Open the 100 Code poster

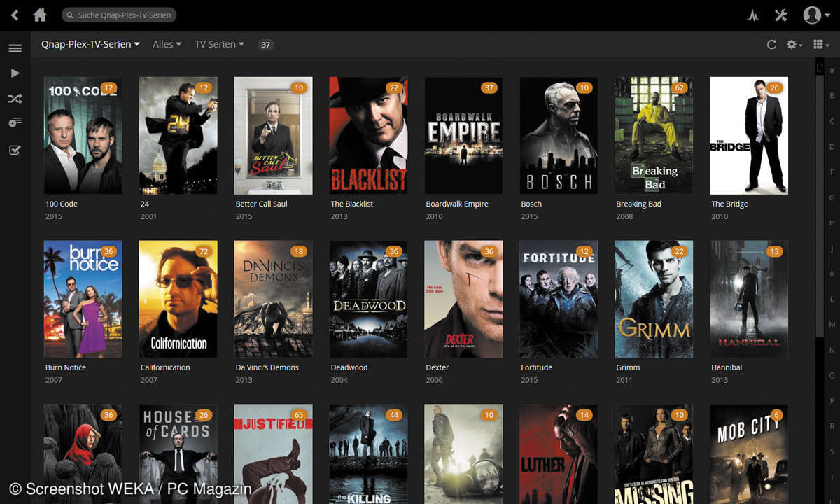click(83, 135)
